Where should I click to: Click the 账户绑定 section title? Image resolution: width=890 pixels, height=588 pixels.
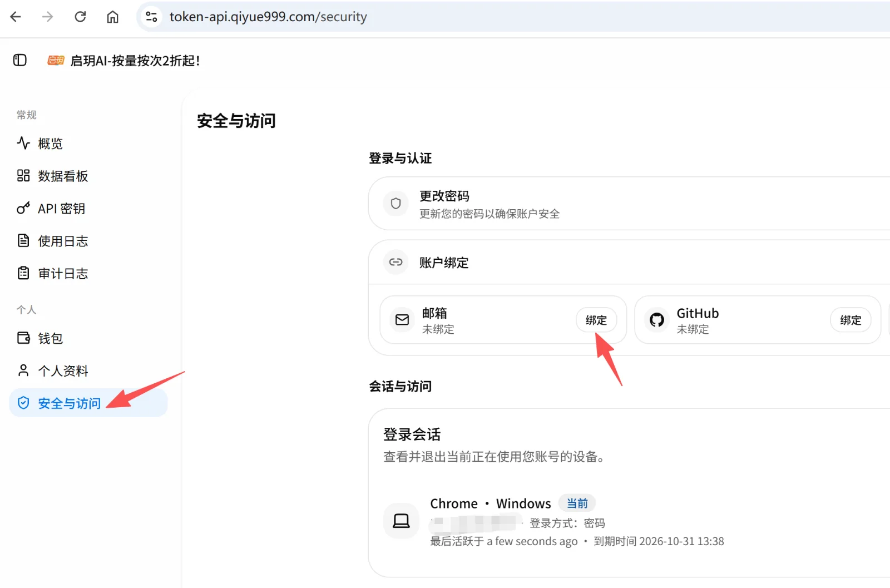point(444,263)
